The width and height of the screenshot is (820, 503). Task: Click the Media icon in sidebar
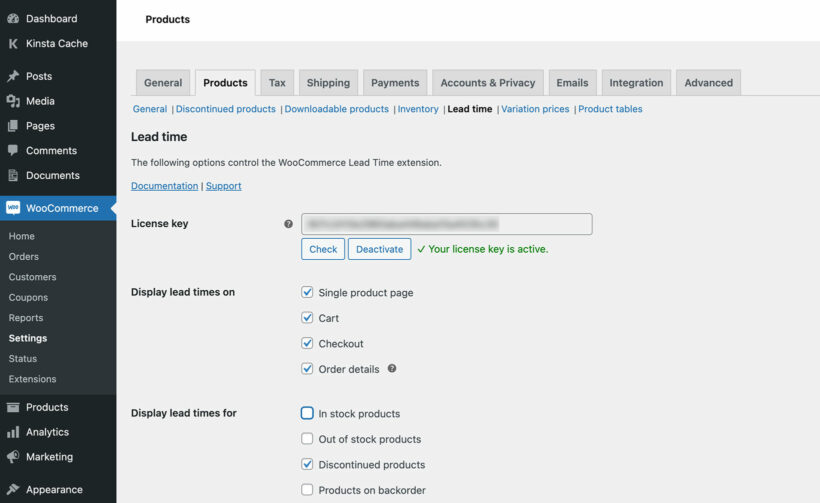[13, 101]
